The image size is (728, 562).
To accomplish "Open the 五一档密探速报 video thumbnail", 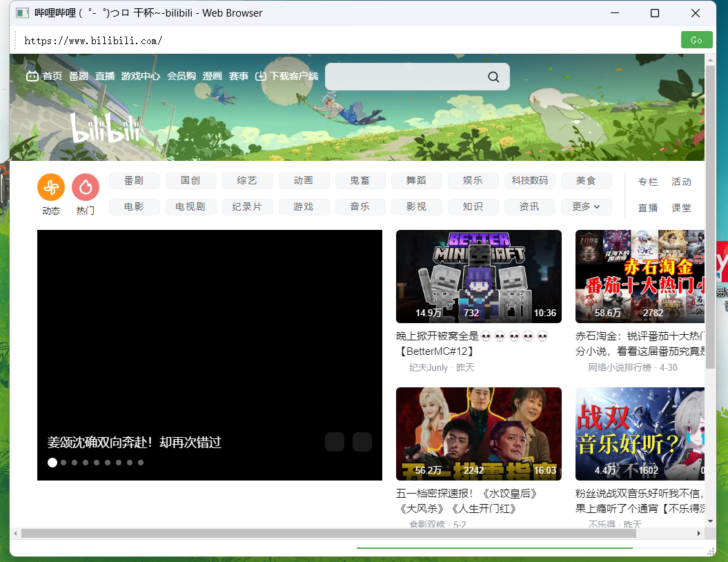I will pos(479,434).
